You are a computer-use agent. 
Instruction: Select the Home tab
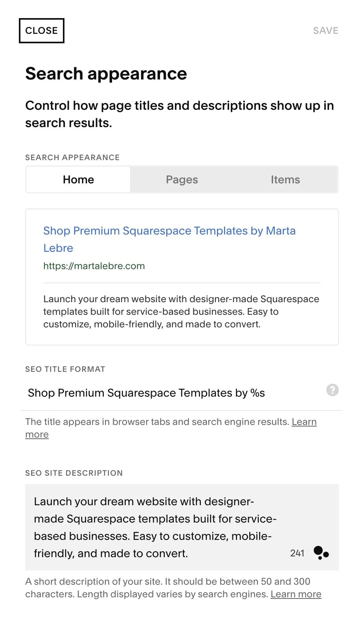click(78, 180)
